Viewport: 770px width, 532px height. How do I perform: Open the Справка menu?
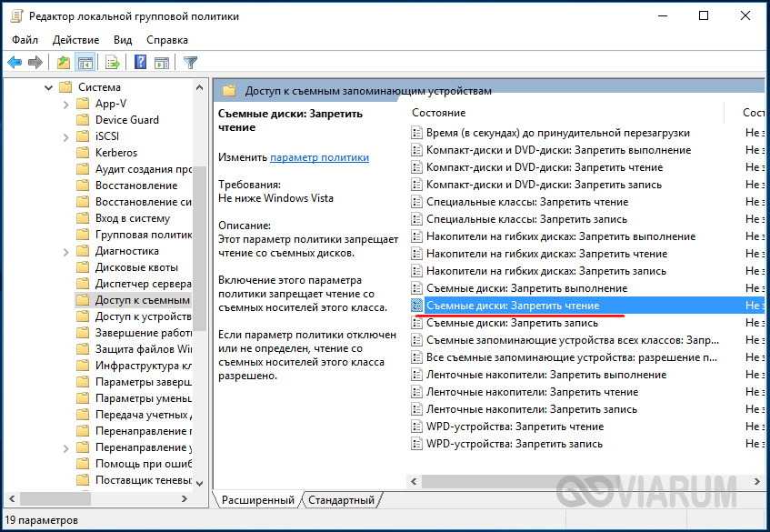pos(167,40)
